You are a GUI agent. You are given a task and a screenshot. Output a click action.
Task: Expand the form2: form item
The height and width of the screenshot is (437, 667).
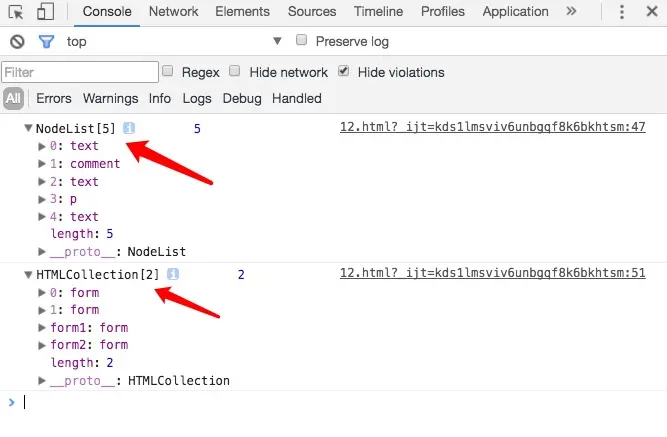click(x=42, y=345)
